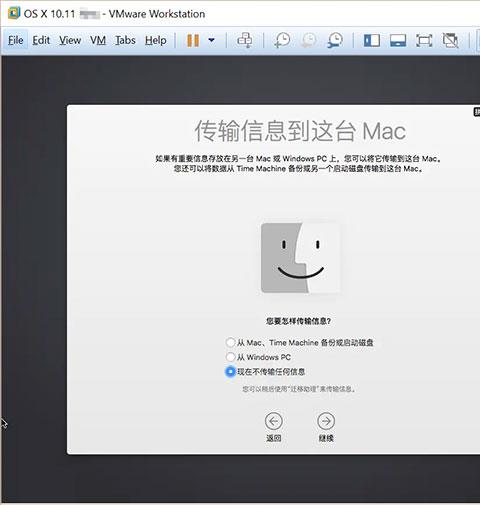Toggle the library sidebar view icon
The height and width of the screenshot is (505, 480).
coord(372,41)
